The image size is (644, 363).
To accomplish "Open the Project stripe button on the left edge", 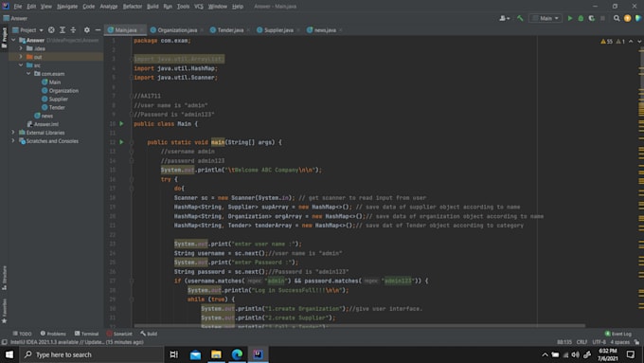I will click(4, 38).
